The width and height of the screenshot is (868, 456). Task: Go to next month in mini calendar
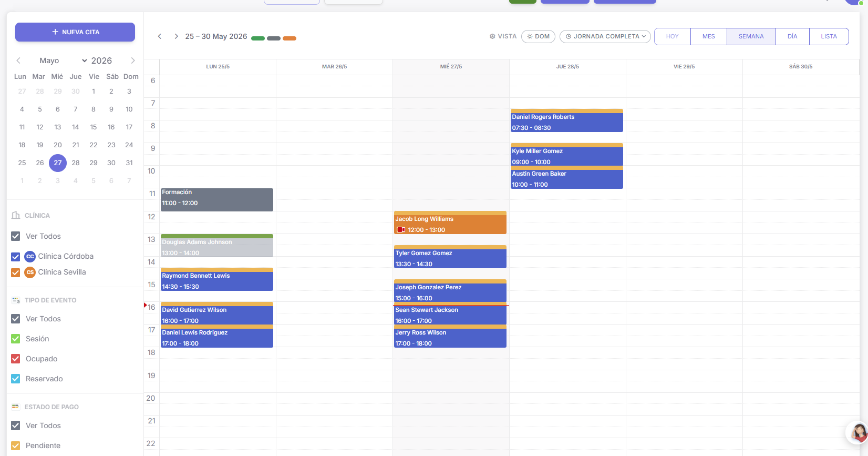coord(133,60)
